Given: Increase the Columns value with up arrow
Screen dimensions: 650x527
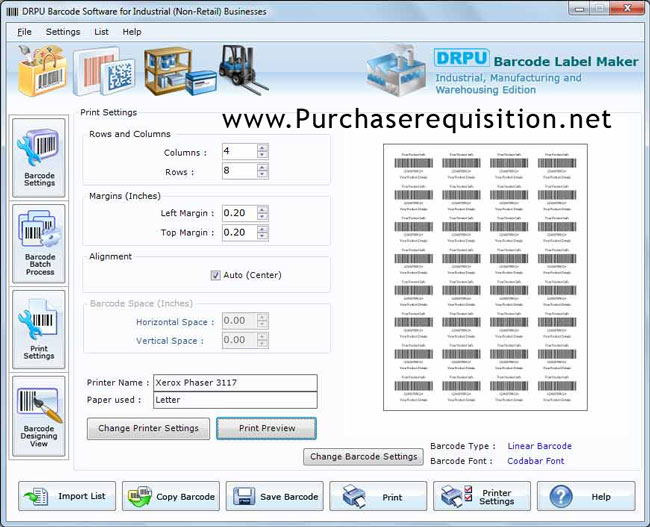Looking at the screenshot, I should pyautogui.click(x=262, y=148).
